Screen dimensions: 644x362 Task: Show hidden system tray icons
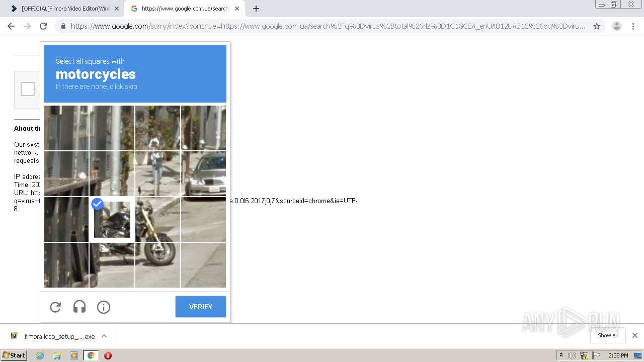click(x=561, y=355)
